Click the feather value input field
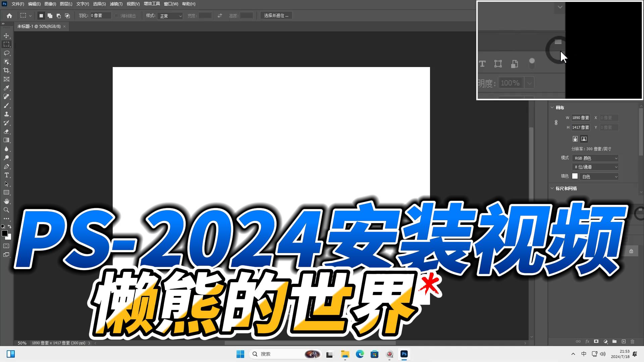Viewport: 644px width, 362px height. point(100,16)
